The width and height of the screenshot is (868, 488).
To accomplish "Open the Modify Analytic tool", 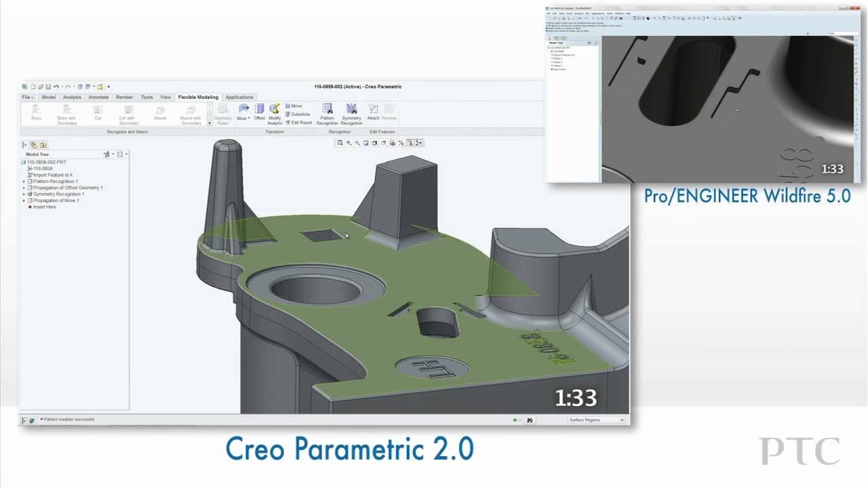I will (x=275, y=114).
